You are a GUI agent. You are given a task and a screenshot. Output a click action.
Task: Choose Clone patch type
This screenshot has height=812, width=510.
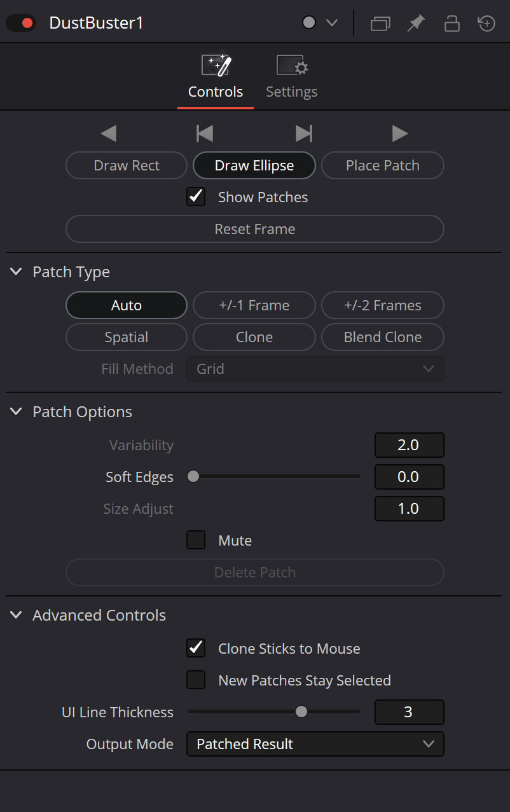[254, 337]
